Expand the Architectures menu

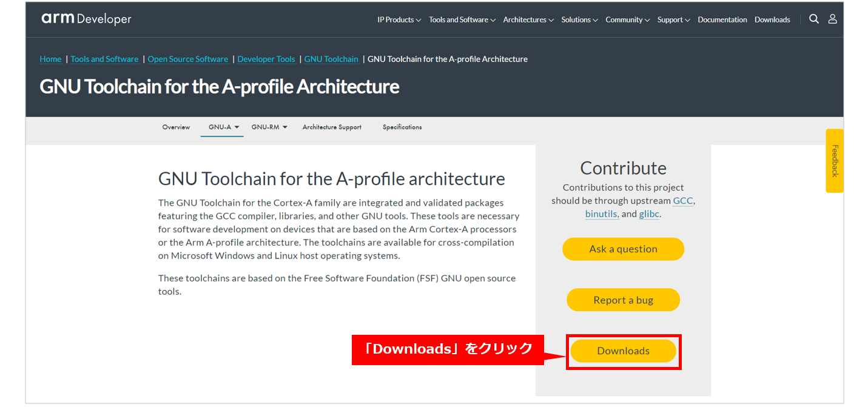(528, 20)
